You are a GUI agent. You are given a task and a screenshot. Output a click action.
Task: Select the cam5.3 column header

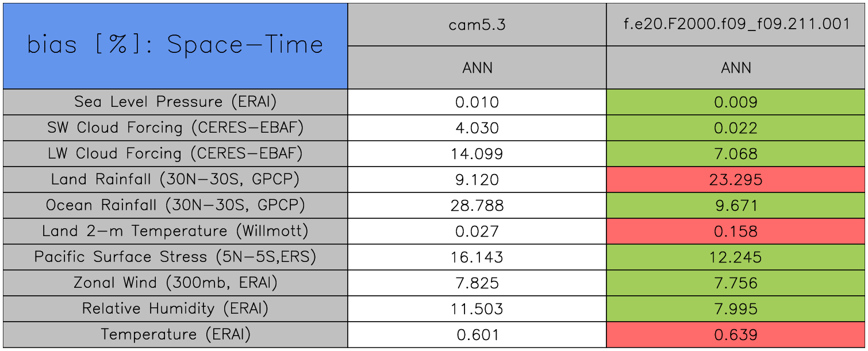tap(477, 25)
